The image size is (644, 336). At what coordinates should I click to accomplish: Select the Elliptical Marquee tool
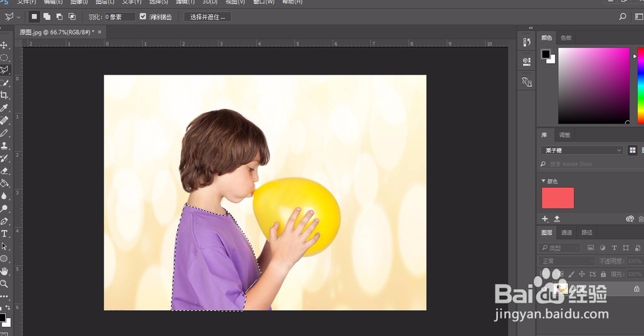pos(4,57)
